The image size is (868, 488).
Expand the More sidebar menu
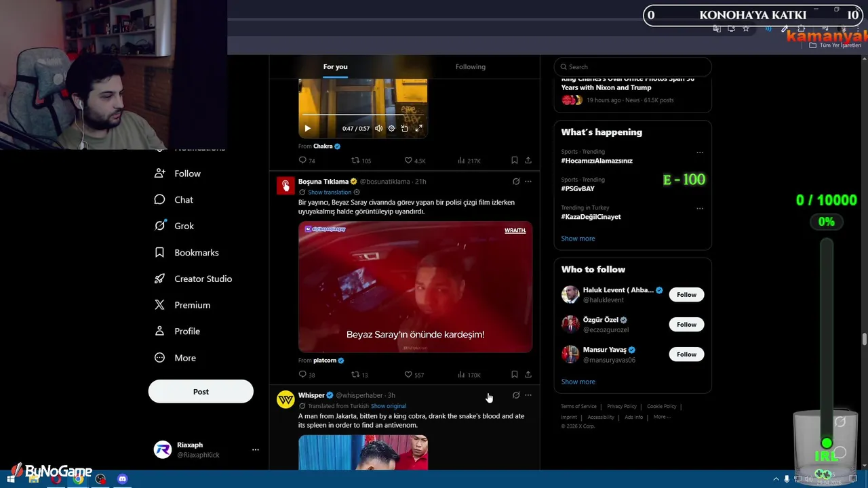[x=176, y=358]
